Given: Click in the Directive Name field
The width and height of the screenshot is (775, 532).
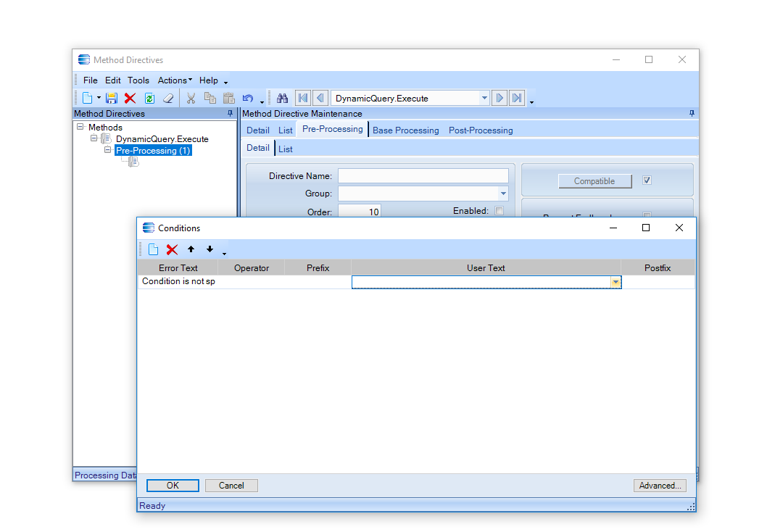Looking at the screenshot, I should pos(423,176).
